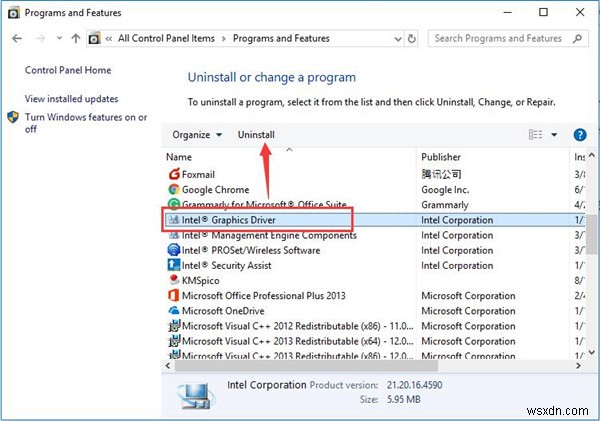Open Turn Windows features on or off

tap(86, 123)
